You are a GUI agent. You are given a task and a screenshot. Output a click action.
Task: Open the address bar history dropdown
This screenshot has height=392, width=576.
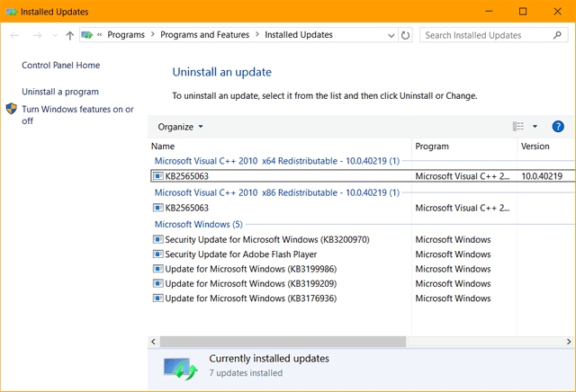[x=391, y=36]
